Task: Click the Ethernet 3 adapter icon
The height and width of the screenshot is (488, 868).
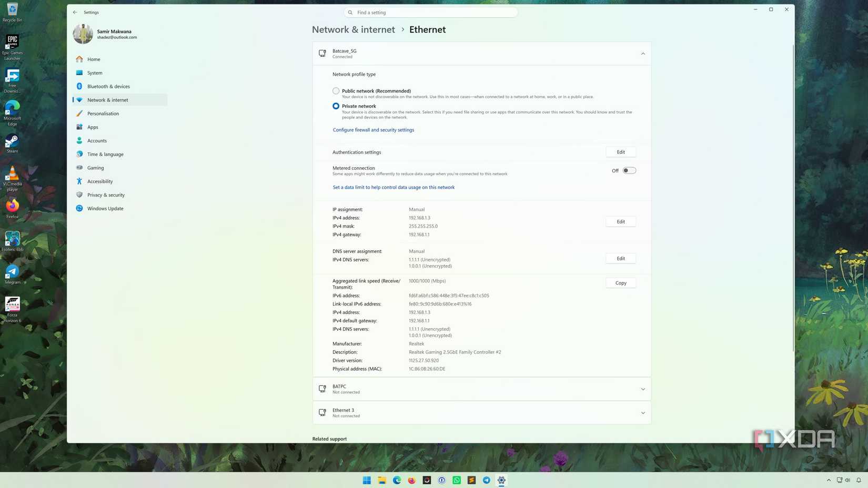Action: point(322,413)
